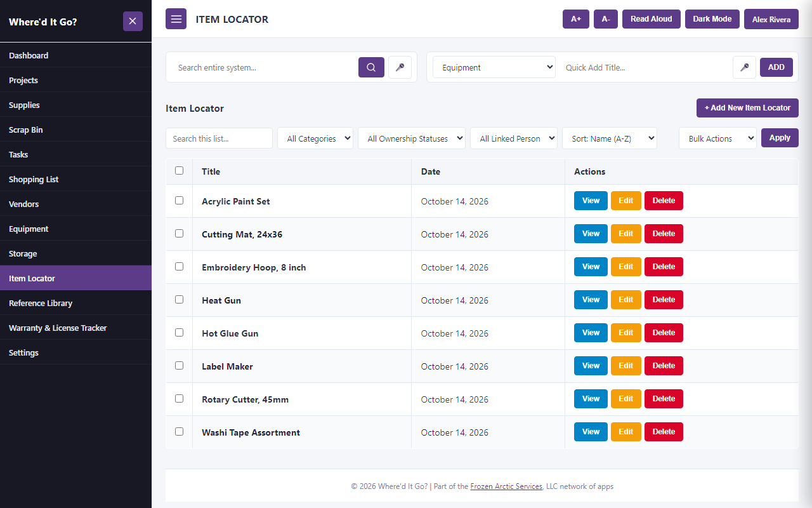Check the Heat Gun row checkbox
The image size is (812, 508).
point(179,300)
